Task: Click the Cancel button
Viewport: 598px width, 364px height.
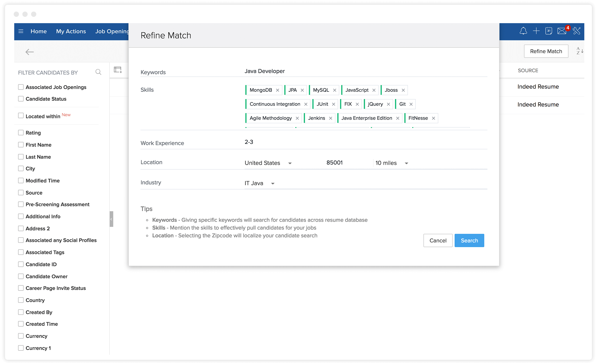Action: pos(438,240)
